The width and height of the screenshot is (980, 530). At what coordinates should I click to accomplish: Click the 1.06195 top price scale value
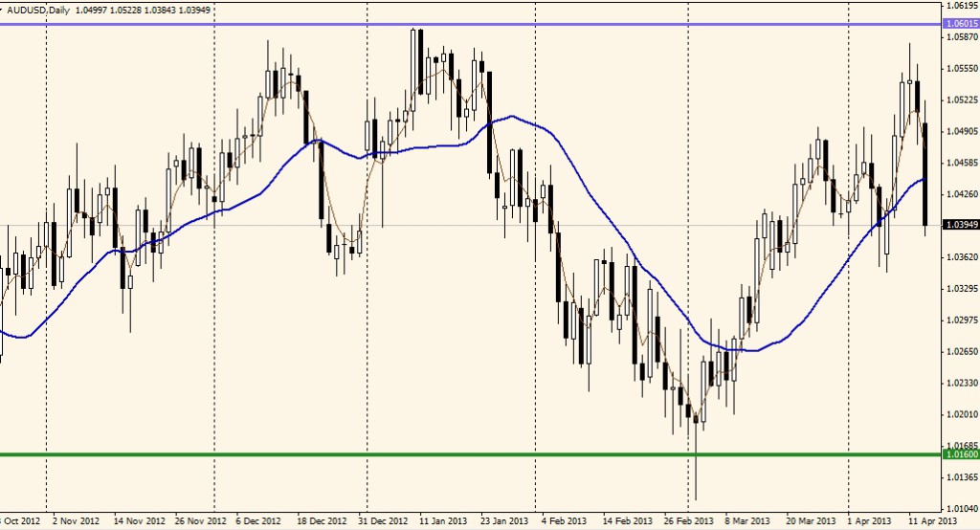[x=960, y=6]
